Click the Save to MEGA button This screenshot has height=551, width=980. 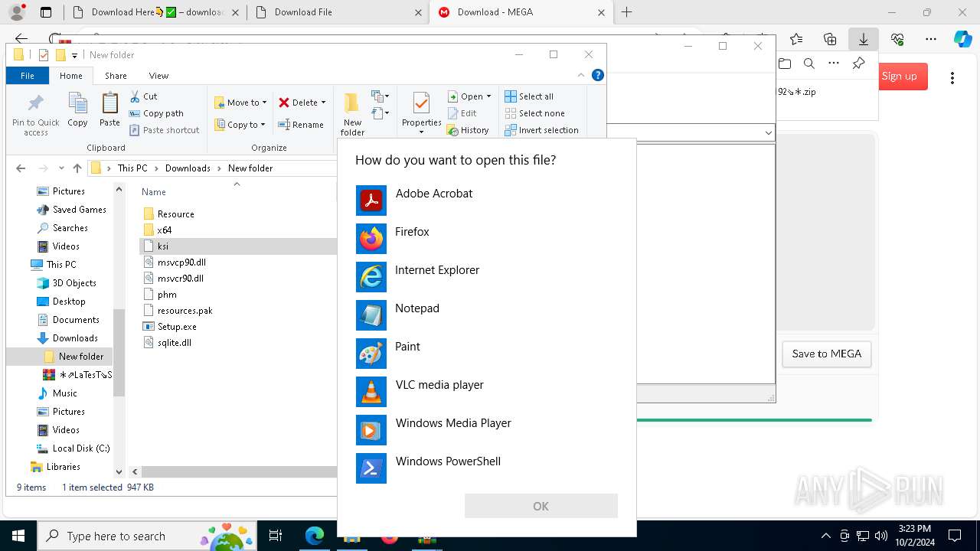click(826, 354)
